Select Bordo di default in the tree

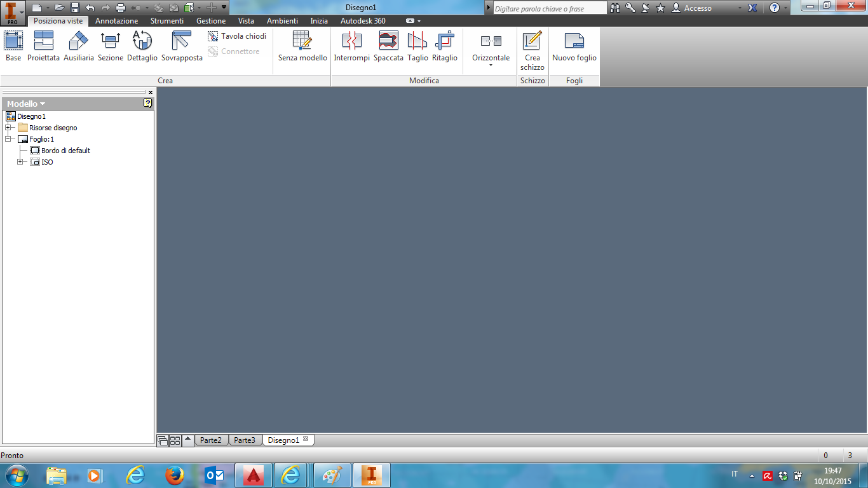[65, 150]
